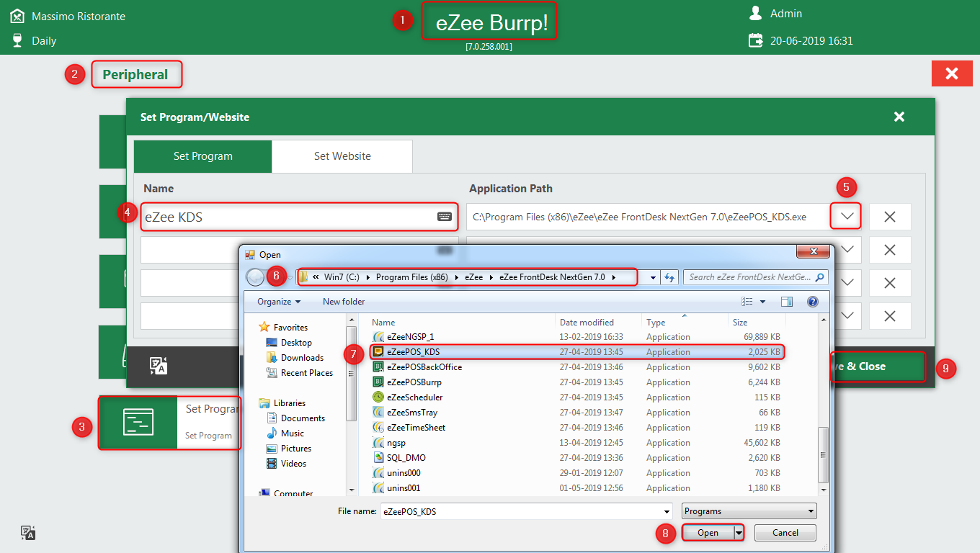Click the Set Program tile icon
The image size is (980, 553).
pos(138,423)
